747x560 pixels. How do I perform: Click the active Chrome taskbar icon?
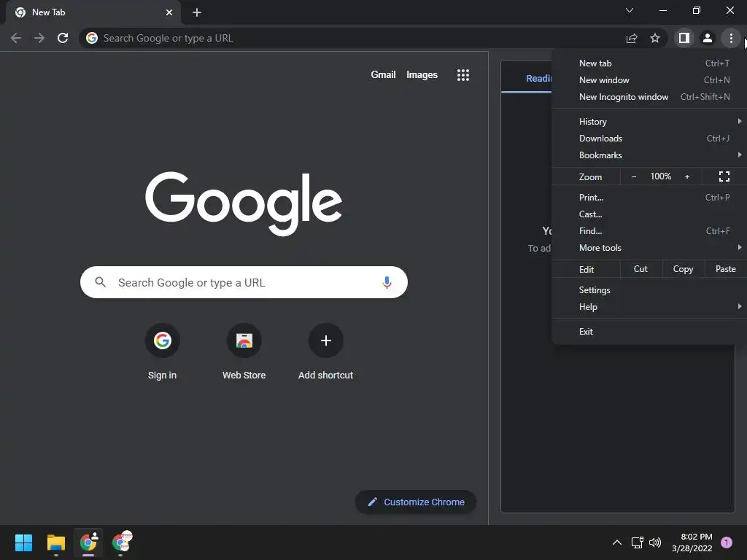click(88, 542)
